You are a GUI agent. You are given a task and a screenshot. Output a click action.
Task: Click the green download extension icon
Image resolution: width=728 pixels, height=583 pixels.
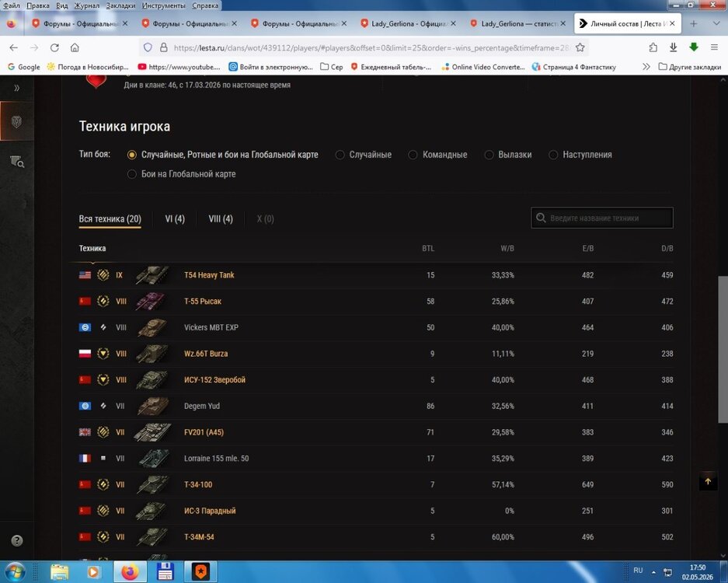coord(694,47)
